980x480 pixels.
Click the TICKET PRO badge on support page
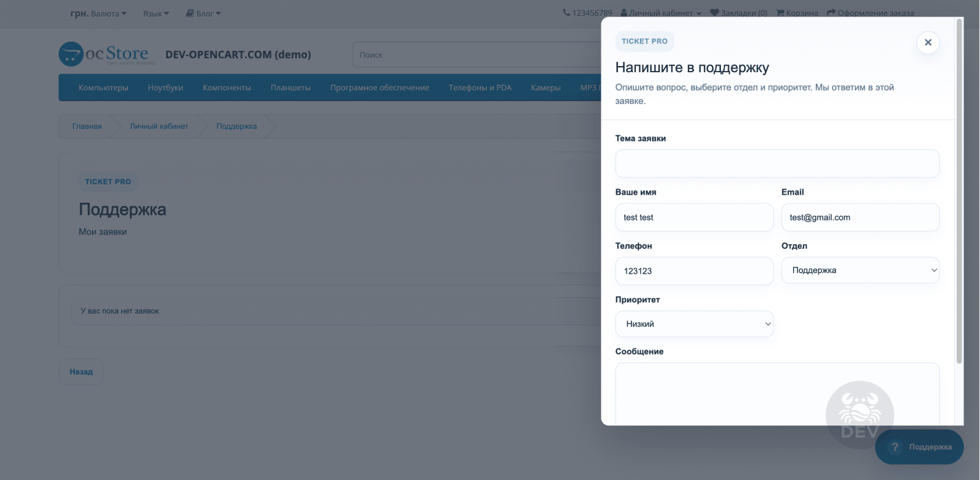108,182
